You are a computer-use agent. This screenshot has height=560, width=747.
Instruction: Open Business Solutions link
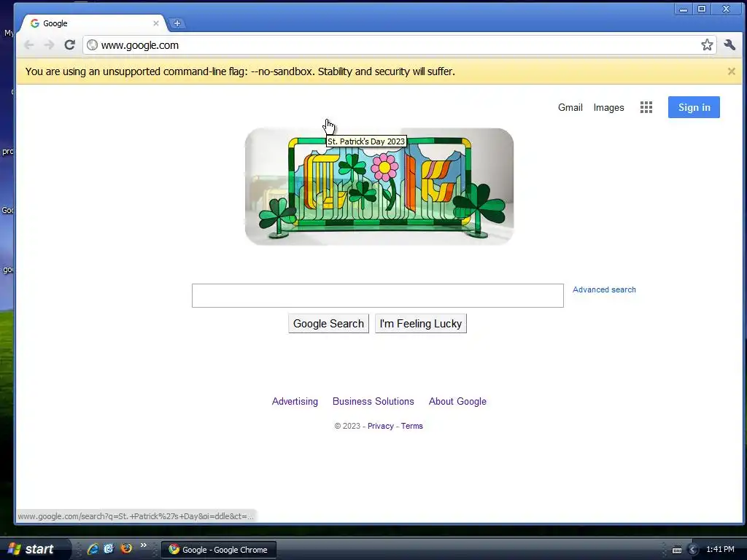tap(373, 402)
